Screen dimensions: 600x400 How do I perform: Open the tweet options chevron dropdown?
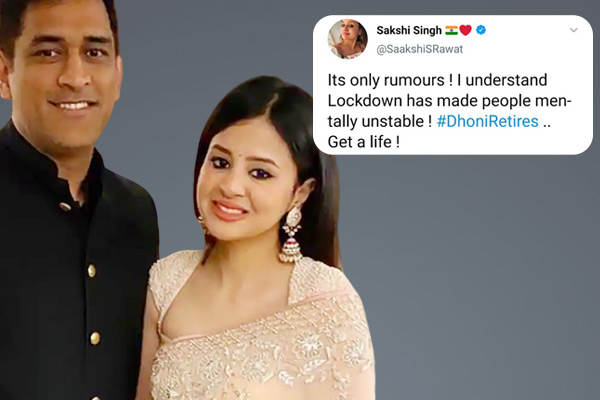tap(573, 30)
